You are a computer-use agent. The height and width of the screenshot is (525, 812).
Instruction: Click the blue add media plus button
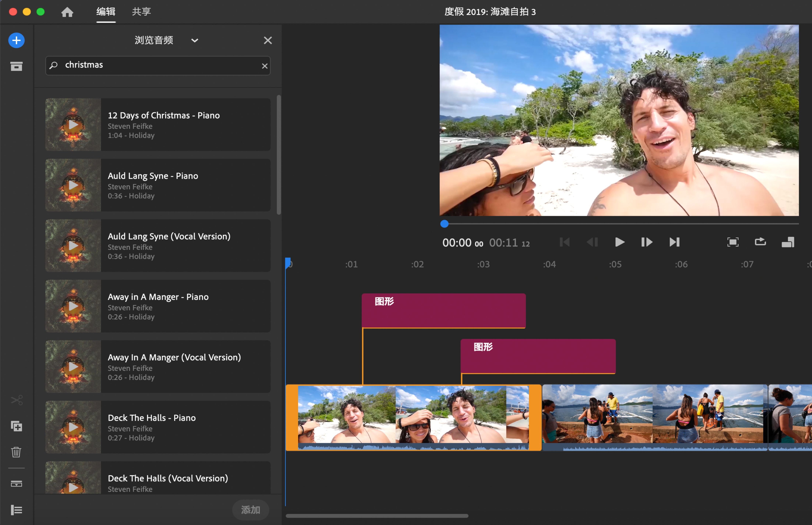click(16, 40)
